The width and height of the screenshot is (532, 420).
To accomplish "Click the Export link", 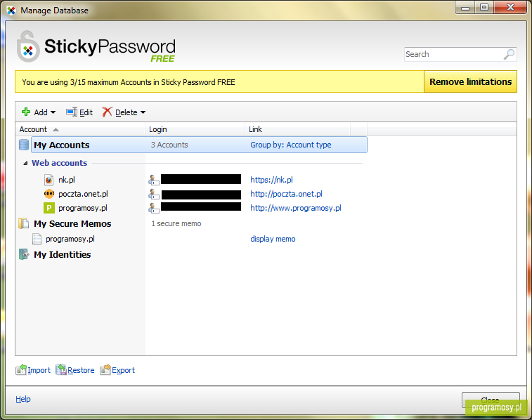I will click(x=124, y=370).
